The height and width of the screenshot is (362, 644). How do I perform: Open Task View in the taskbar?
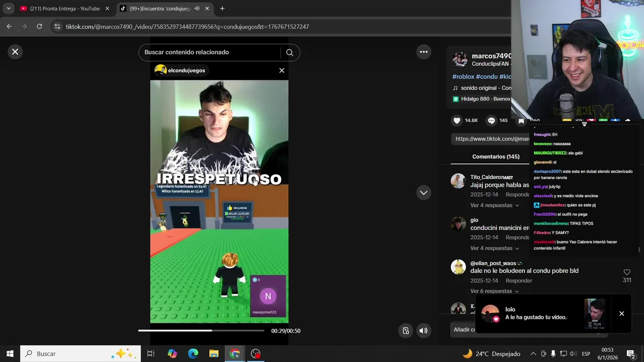(x=150, y=353)
